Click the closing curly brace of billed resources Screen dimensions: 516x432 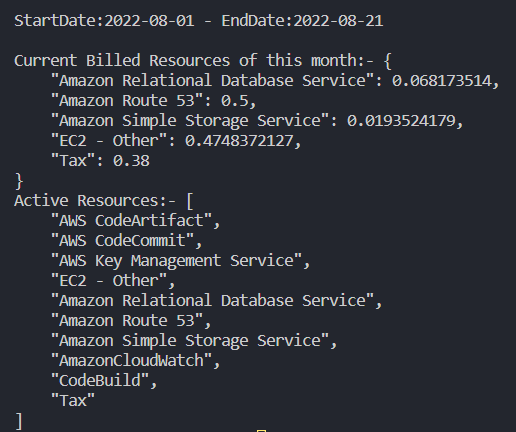(19, 181)
